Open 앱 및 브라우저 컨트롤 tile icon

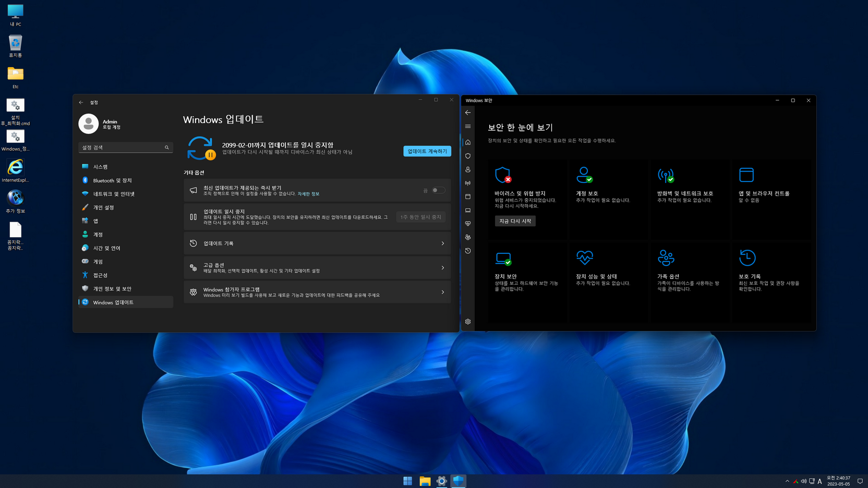coord(746,175)
